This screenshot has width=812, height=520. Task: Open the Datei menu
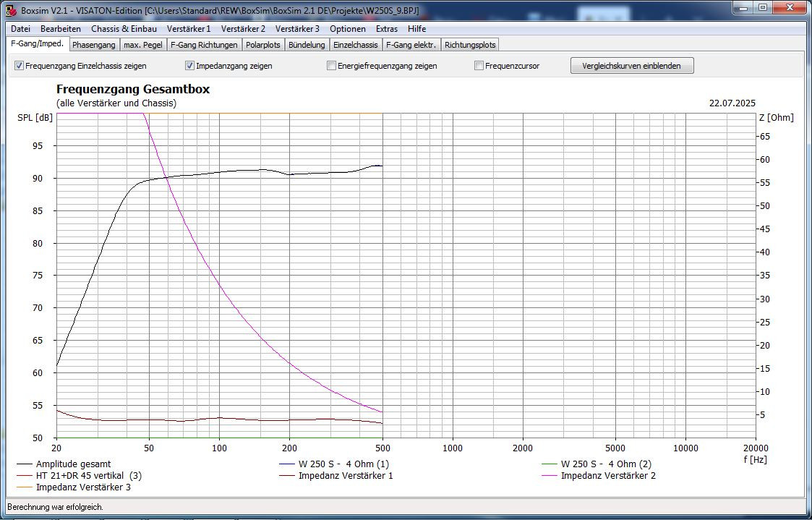tap(21, 29)
